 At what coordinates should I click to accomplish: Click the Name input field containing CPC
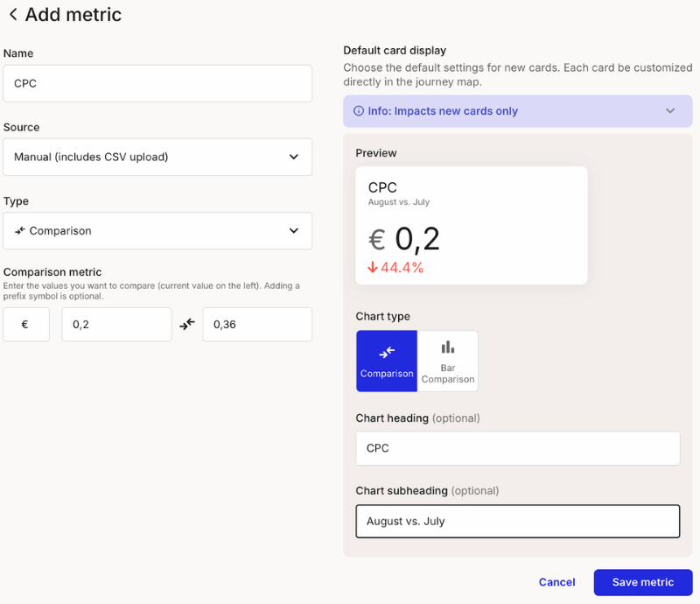[x=157, y=84]
